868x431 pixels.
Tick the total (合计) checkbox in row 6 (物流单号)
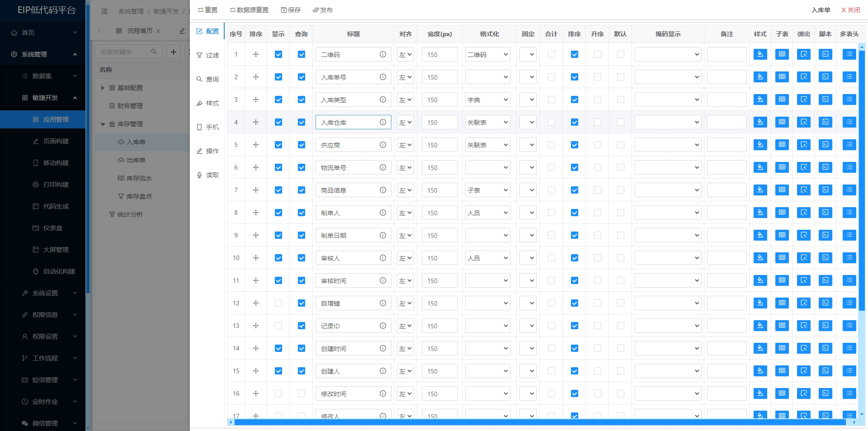(x=552, y=167)
